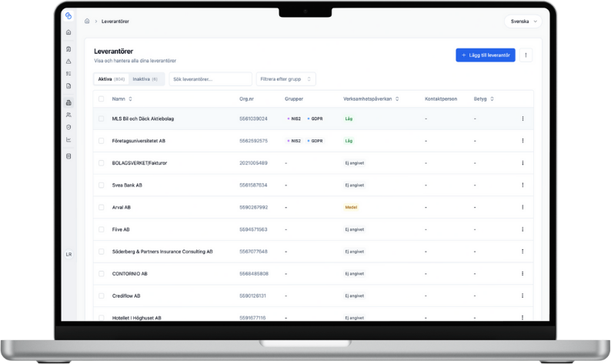The image size is (611, 364).
Task: Check the Svea Bank AB row
Action: [102, 185]
